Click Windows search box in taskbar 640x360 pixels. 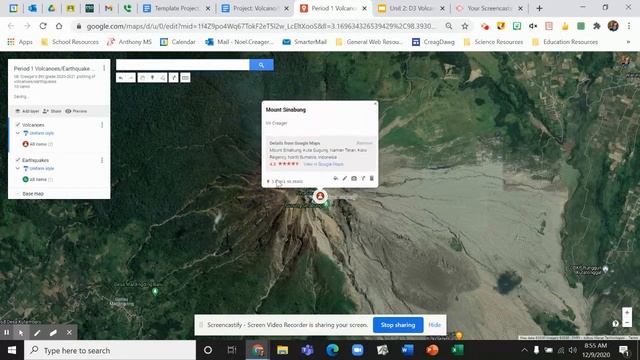(110, 350)
